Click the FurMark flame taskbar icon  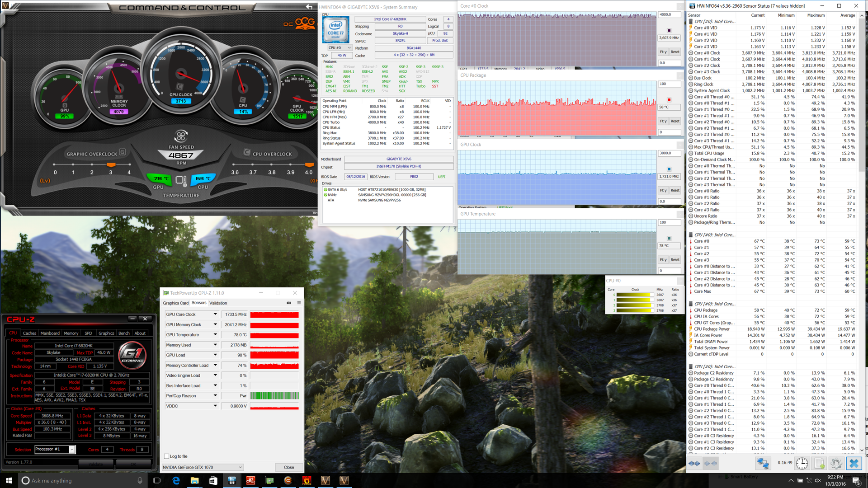click(x=307, y=480)
